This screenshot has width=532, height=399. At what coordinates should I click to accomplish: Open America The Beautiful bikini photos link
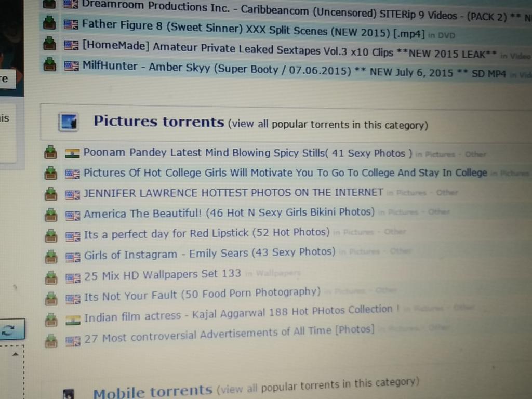coord(229,213)
